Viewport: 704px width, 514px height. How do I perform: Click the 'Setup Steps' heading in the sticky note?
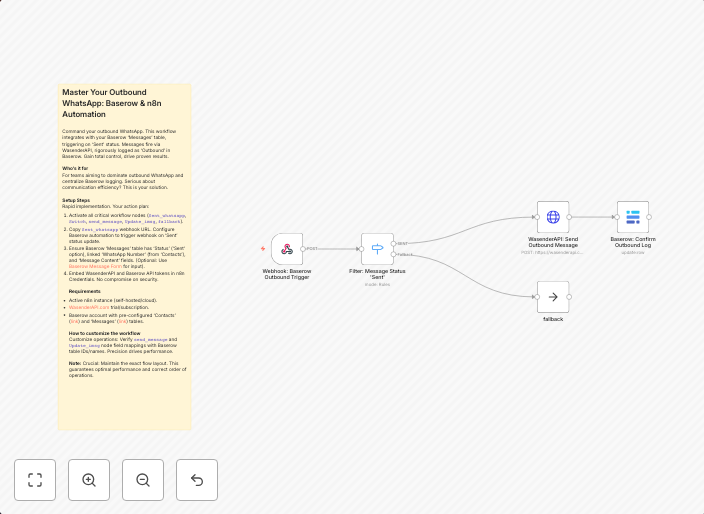(76, 200)
